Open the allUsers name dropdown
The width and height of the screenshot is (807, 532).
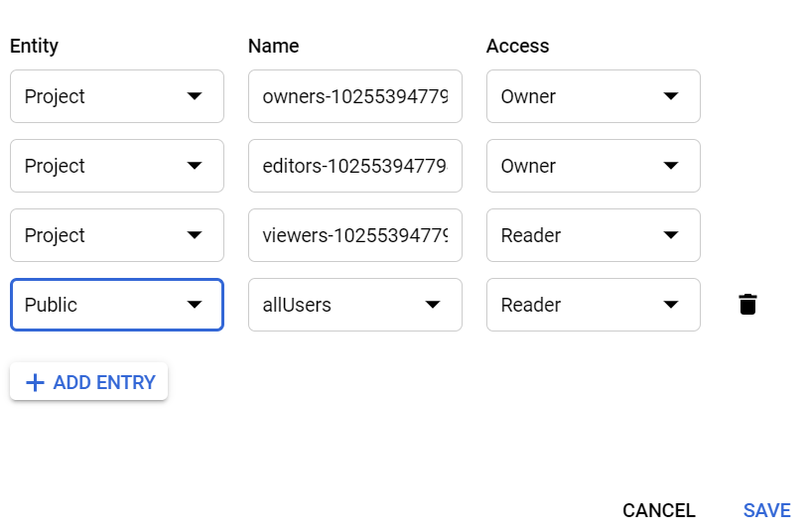354,305
